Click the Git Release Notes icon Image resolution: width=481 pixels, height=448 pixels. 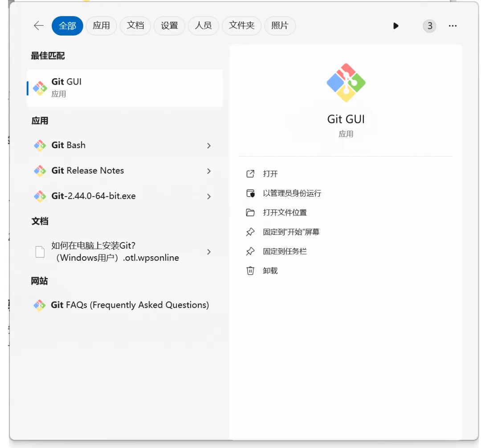coord(40,171)
